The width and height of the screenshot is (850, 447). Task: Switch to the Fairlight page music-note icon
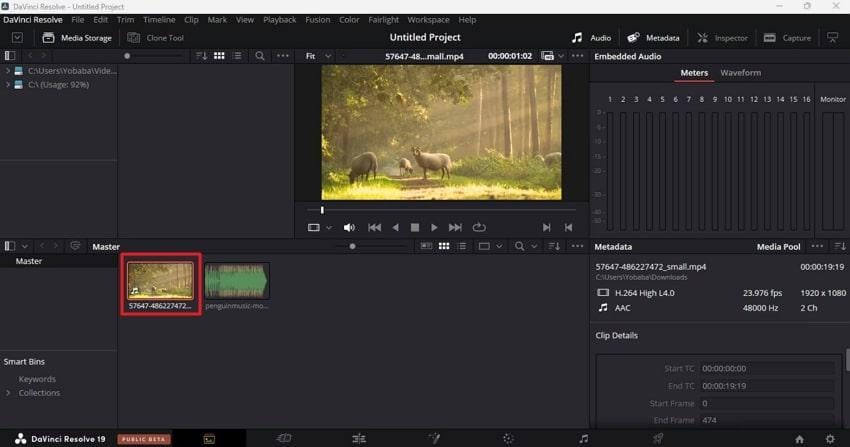pyautogui.click(x=583, y=439)
